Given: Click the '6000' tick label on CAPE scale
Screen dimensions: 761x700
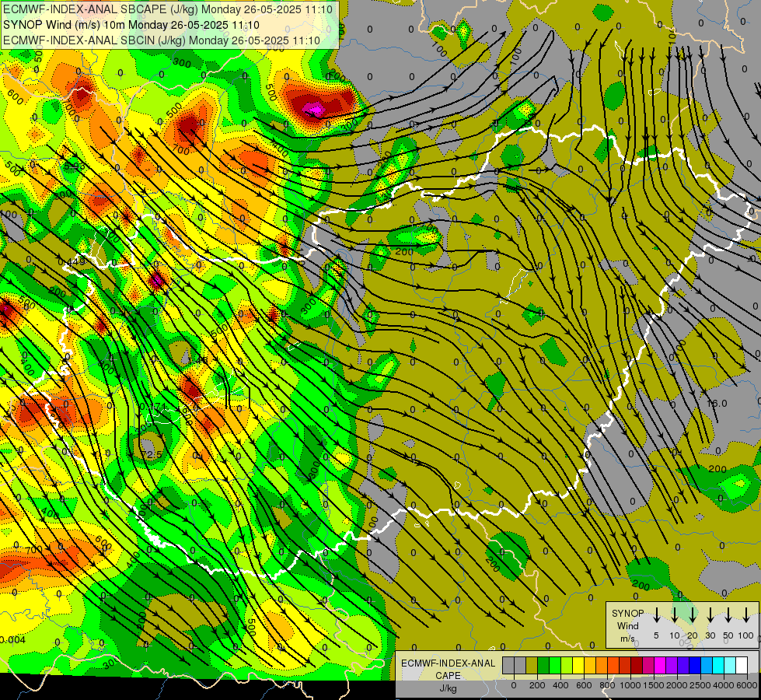Looking at the screenshot, I should (747, 685).
